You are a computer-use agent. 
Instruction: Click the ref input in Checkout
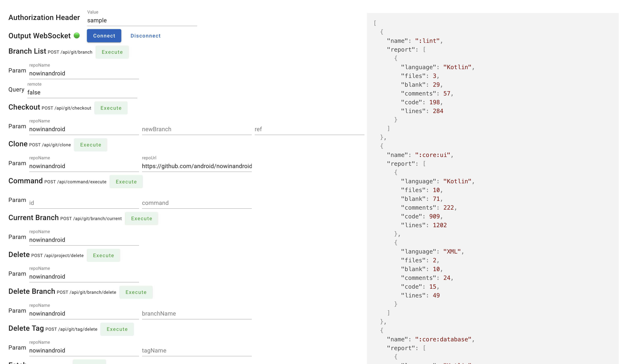(309, 129)
